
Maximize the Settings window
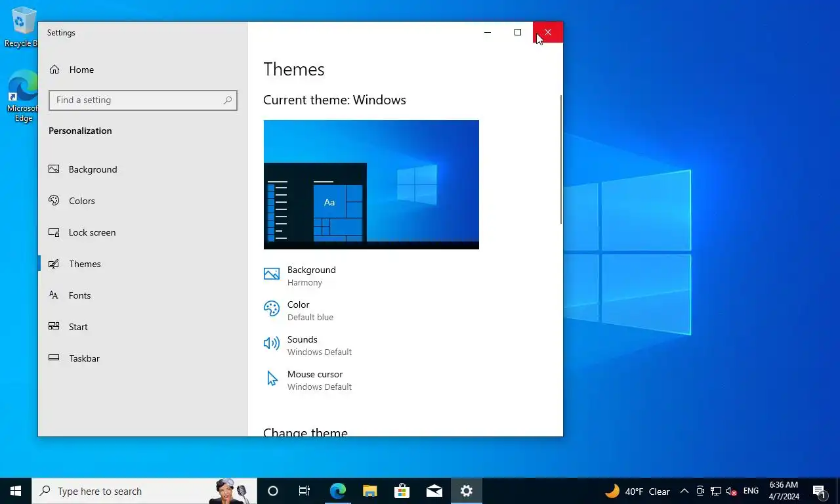tap(518, 32)
